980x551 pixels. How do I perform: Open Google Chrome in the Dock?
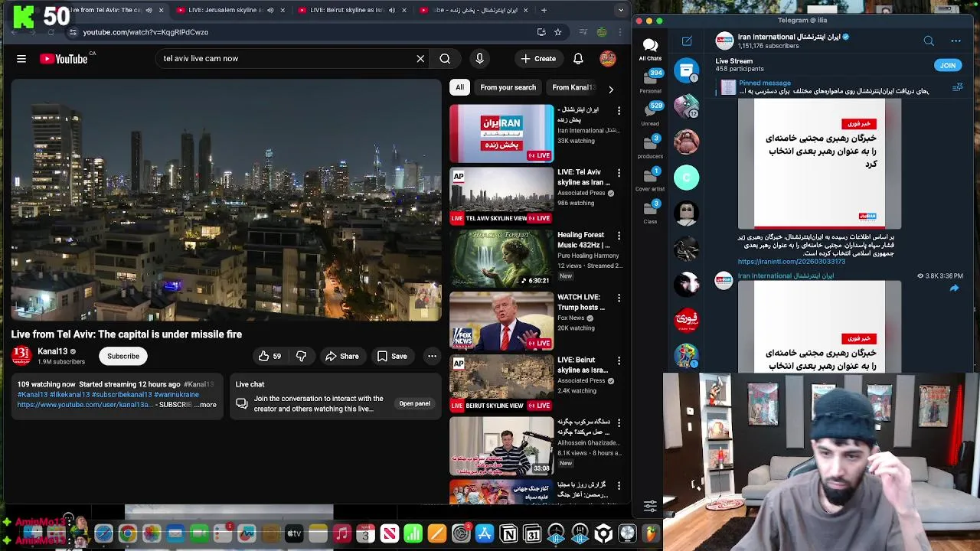128,533
